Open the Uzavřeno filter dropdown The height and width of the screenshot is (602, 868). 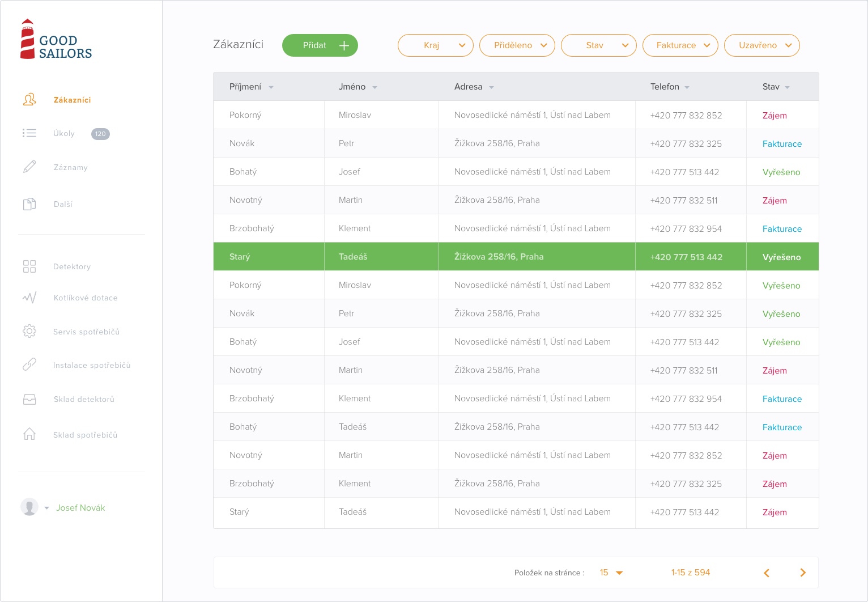[762, 45]
